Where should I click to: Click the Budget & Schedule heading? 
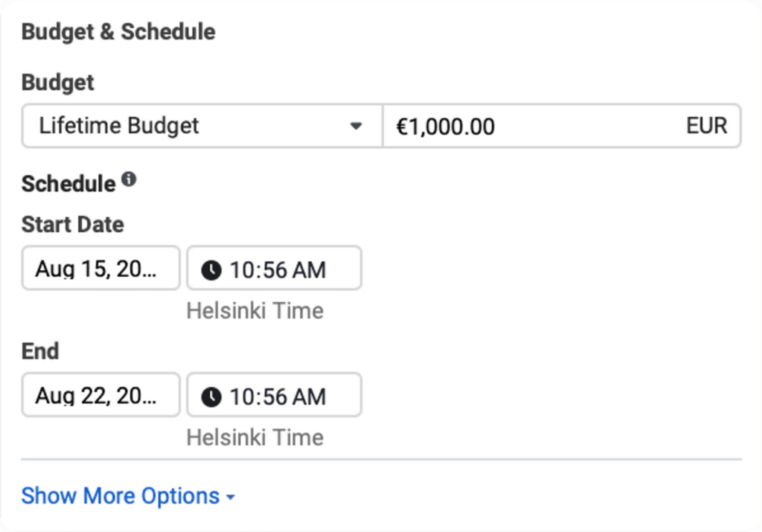click(x=118, y=32)
